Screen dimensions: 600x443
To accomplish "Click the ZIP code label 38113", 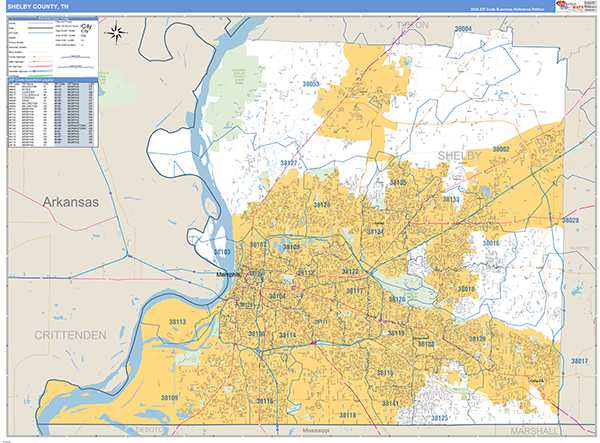I will [x=178, y=322].
